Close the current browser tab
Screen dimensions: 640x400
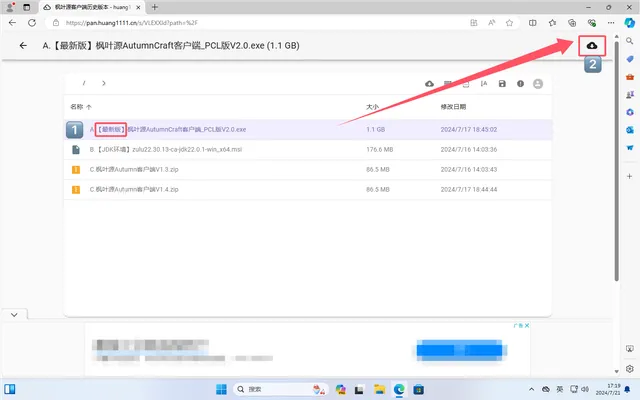(138, 7)
